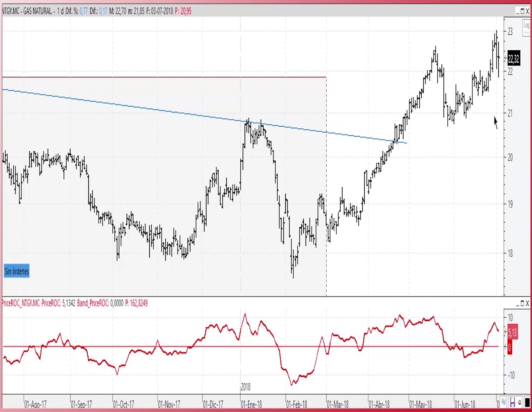
Task: Click the 23 price axis label
Action: point(510,31)
